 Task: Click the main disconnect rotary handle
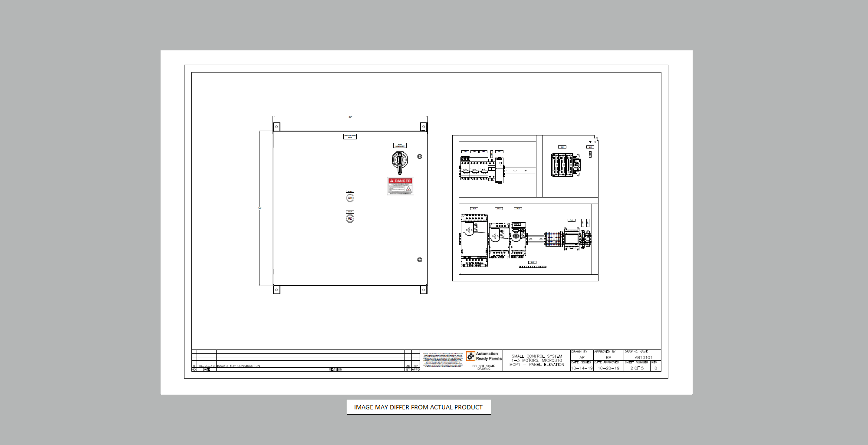(399, 161)
